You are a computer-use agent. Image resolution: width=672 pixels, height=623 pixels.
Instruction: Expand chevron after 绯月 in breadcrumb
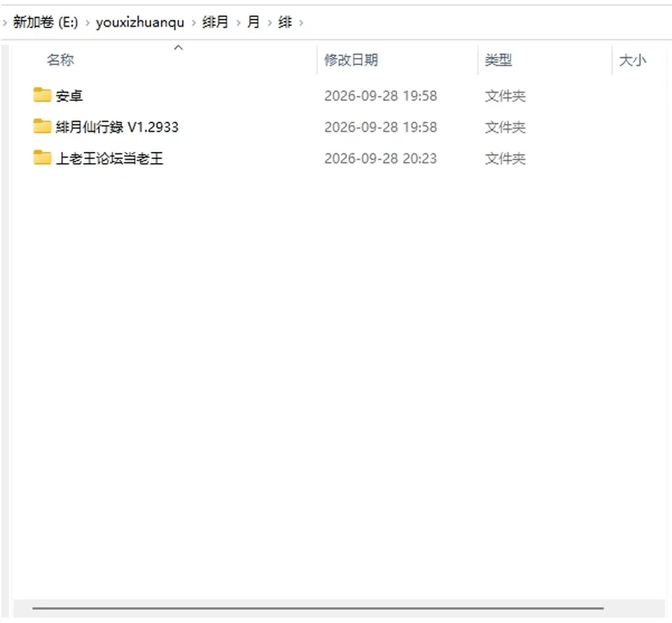pos(238,22)
